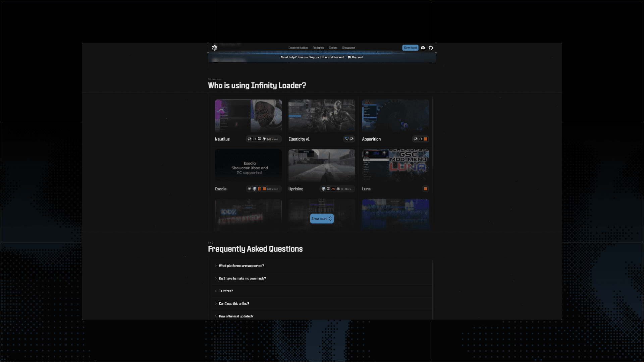Open the Nautilus showcase thumbnail
The height and width of the screenshot is (362, 644).
pos(248,116)
